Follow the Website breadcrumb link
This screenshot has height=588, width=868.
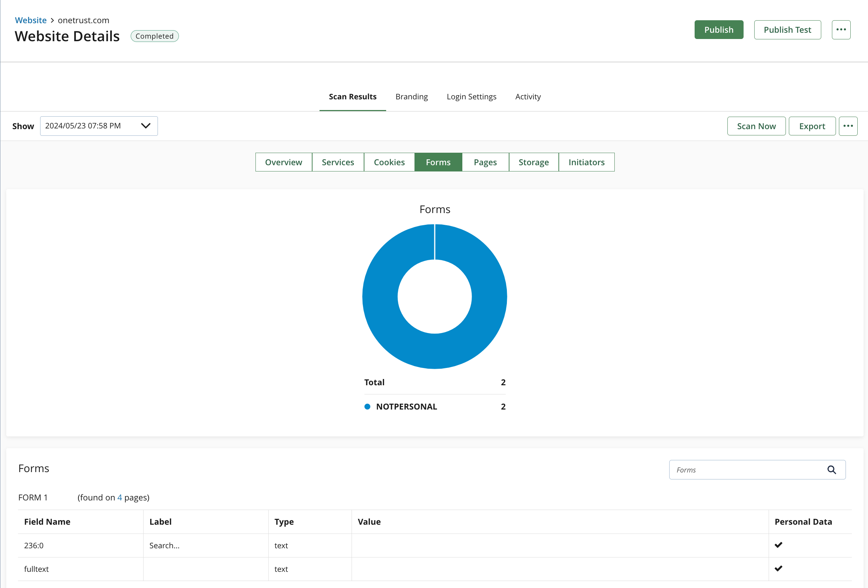[31, 20]
